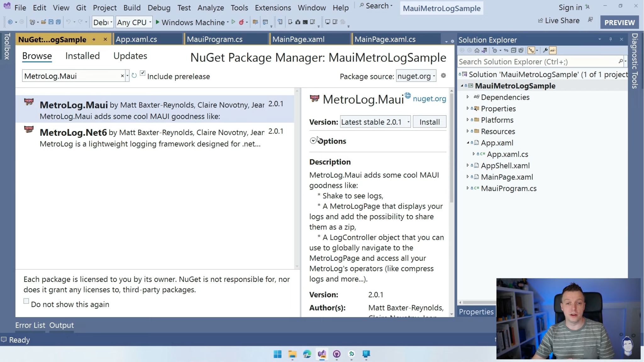Viewport: 644px width, 362px height.
Task: Open the Analyze menu
Action: click(x=211, y=8)
